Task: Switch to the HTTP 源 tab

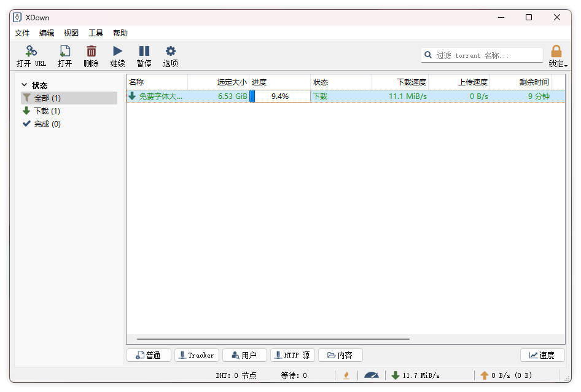Action: (x=293, y=355)
